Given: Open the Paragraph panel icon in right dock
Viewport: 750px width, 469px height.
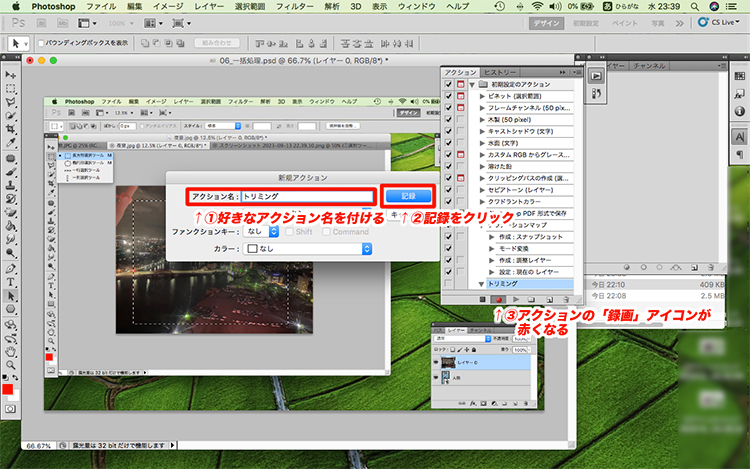Looking at the screenshot, I should (x=740, y=154).
